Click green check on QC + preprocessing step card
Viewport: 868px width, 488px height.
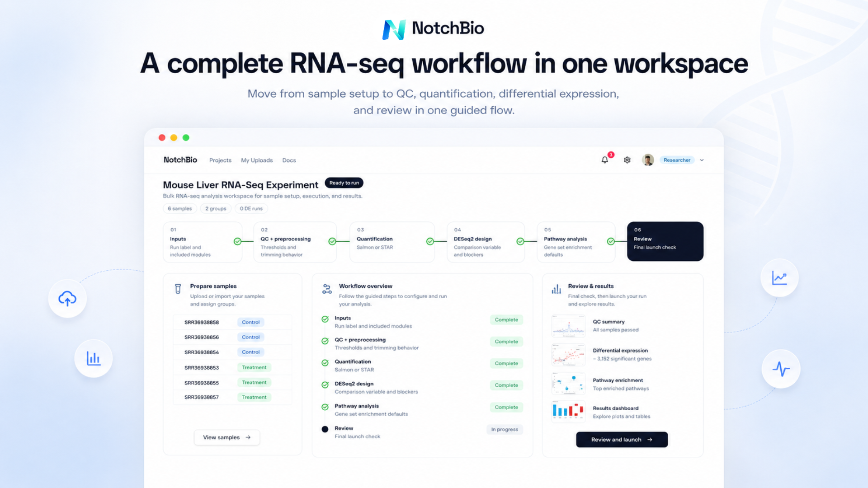coord(332,241)
